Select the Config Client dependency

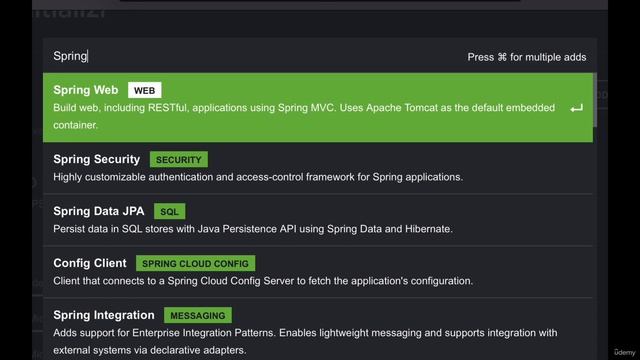[x=318, y=272]
